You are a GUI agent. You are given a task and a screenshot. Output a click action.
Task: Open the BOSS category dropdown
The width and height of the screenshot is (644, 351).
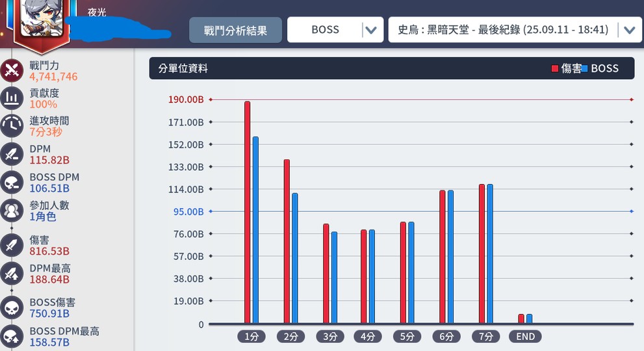click(335, 30)
